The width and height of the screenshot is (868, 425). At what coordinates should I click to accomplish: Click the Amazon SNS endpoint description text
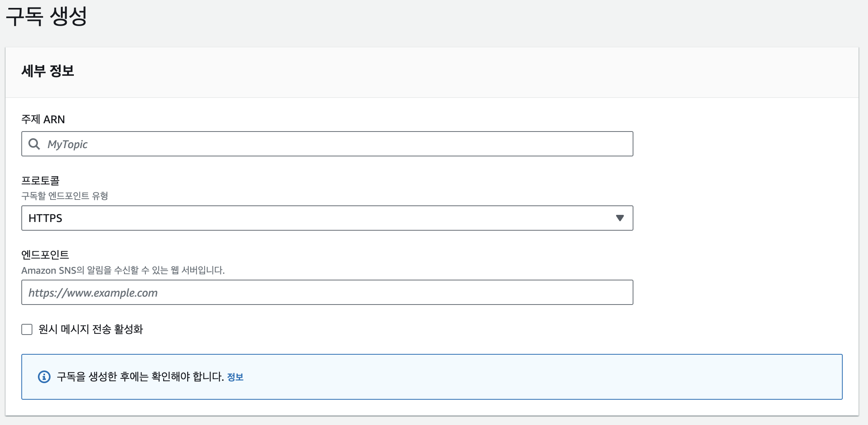point(123,271)
